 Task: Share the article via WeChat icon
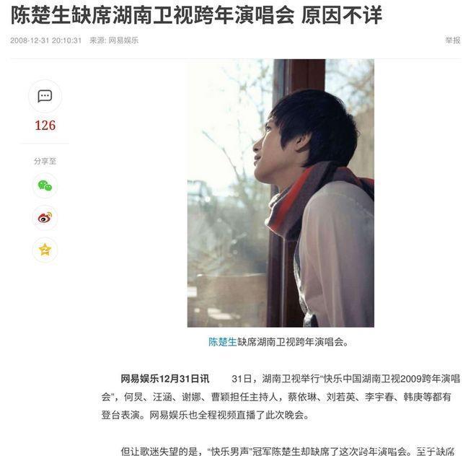tap(45, 185)
